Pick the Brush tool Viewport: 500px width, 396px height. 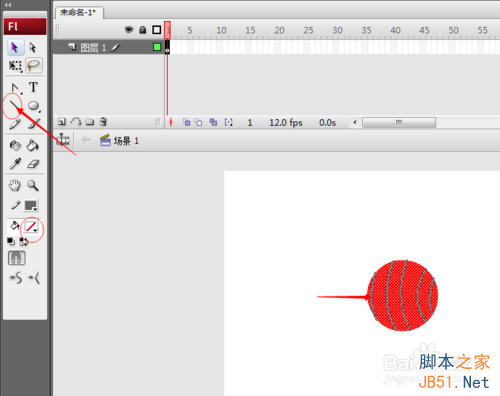click(x=34, y=124)
